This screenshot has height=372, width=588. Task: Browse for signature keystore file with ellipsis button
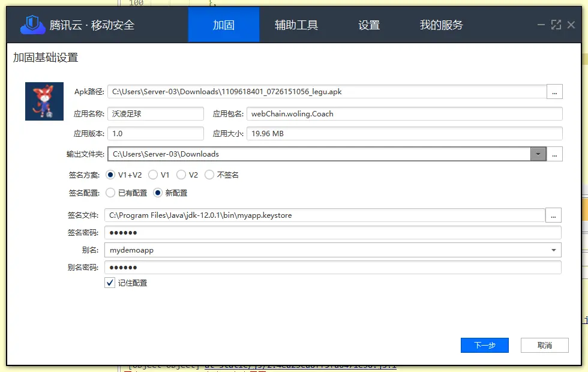tap(553, 215)
